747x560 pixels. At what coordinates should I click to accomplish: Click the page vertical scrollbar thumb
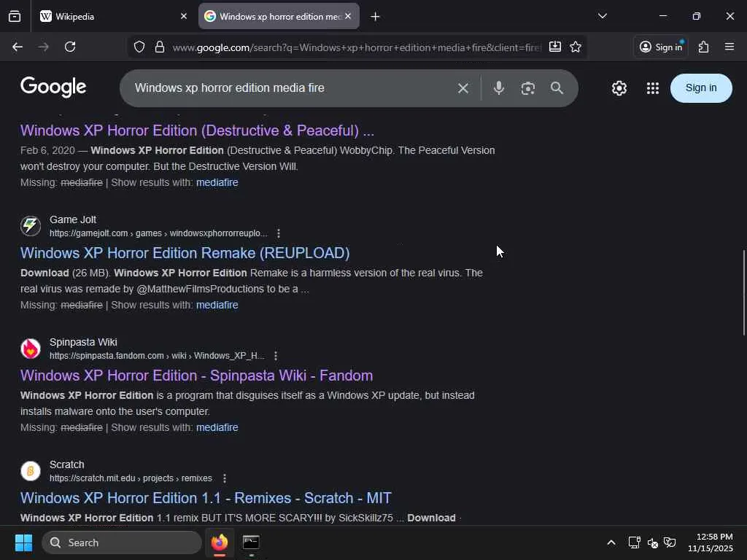pos(743,292)
